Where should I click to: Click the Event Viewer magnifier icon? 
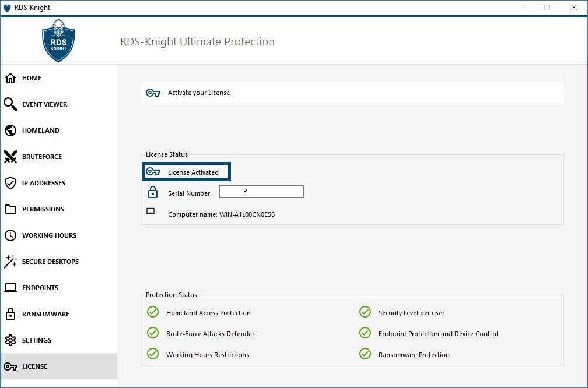(10, 104)
